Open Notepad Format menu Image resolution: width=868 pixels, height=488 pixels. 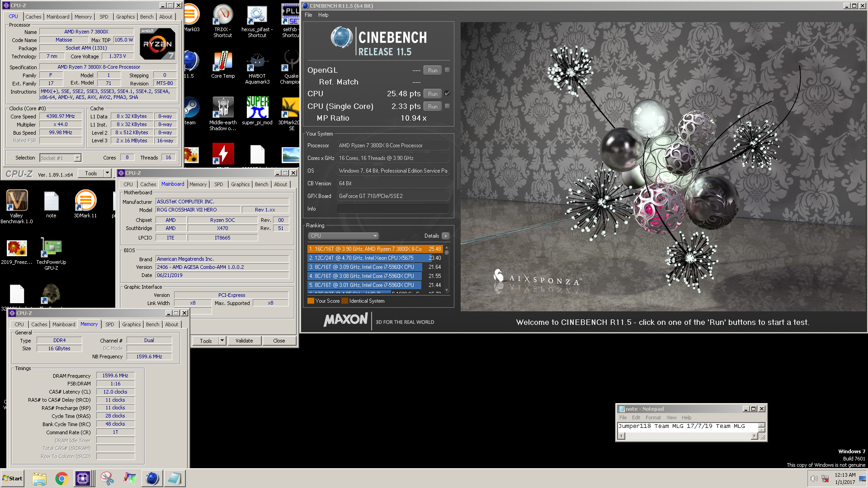coord(653,418)
